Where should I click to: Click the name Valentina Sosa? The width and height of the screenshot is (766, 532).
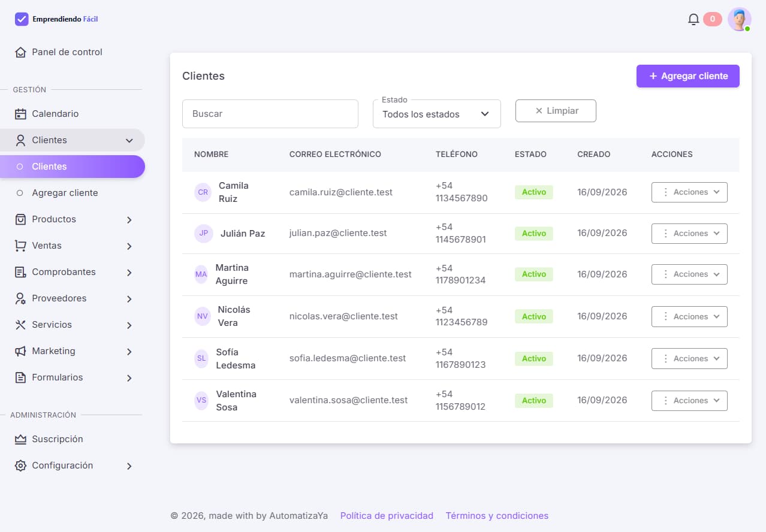pos(236,400)
